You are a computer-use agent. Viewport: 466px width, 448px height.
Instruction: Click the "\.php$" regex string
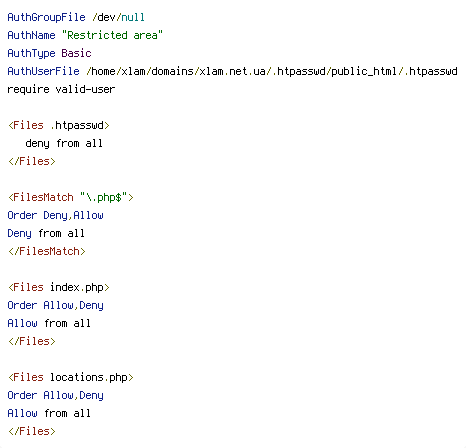pos(104,197)
